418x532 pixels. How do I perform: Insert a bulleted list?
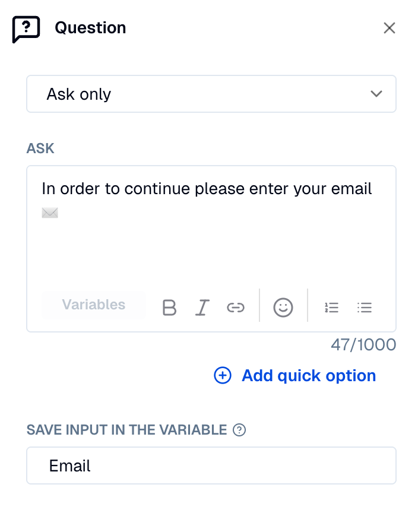click(365, 307)
